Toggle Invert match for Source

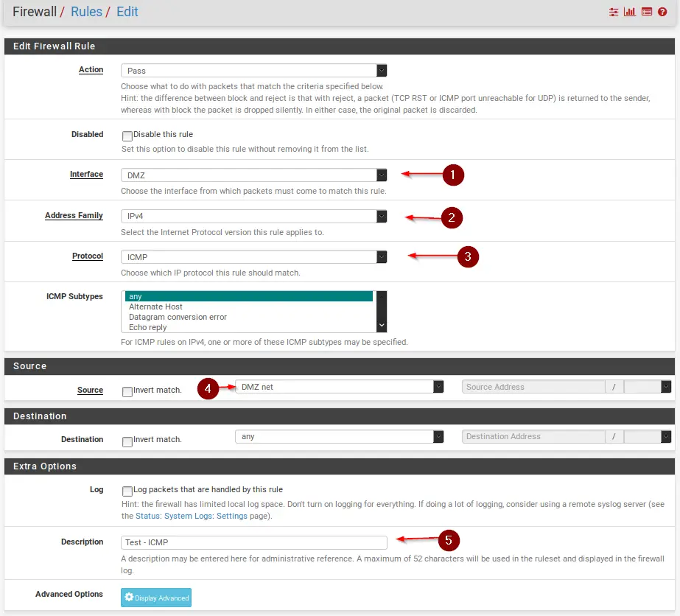pos(127,392)
